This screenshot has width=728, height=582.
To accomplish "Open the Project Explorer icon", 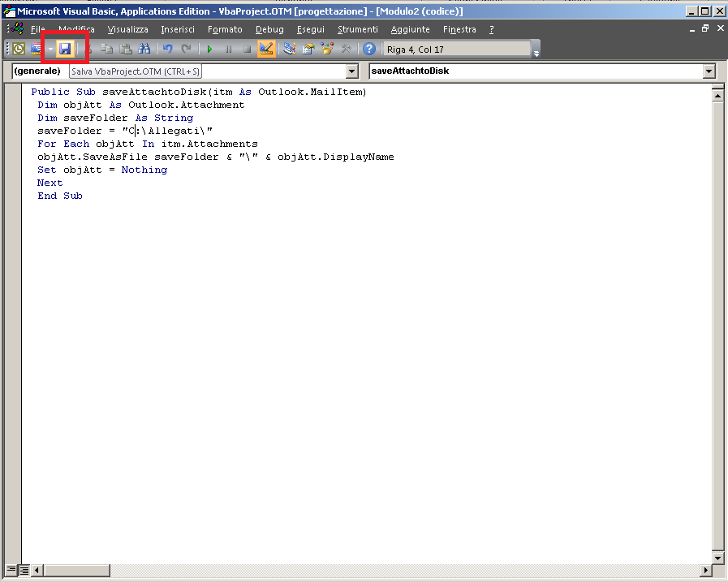I will (290, 49).
